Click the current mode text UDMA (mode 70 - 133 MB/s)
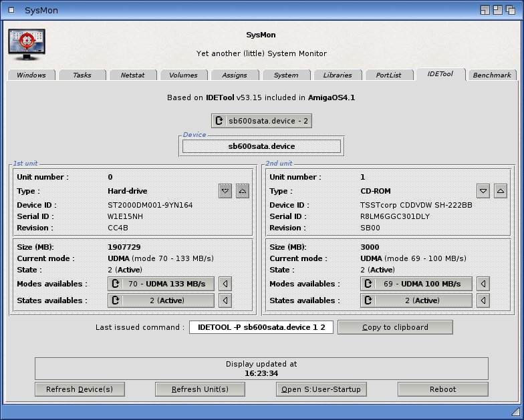The image size is (524, 420). (x=160, y=258)
